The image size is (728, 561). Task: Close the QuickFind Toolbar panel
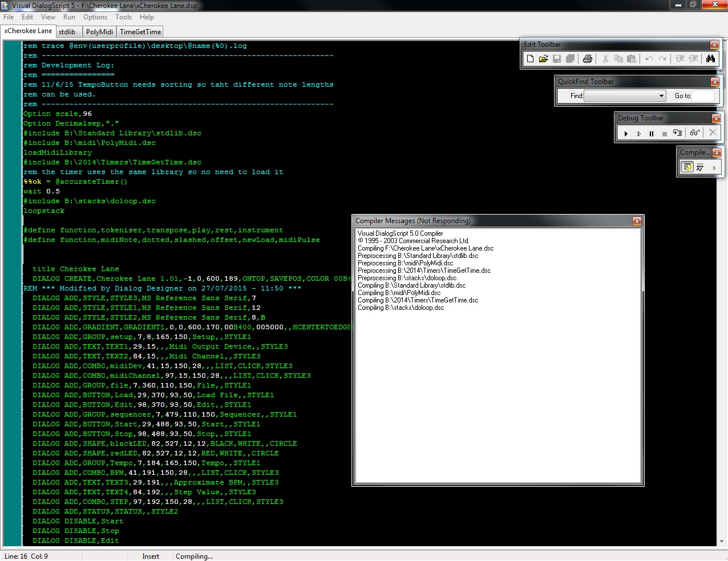(715, 82)
